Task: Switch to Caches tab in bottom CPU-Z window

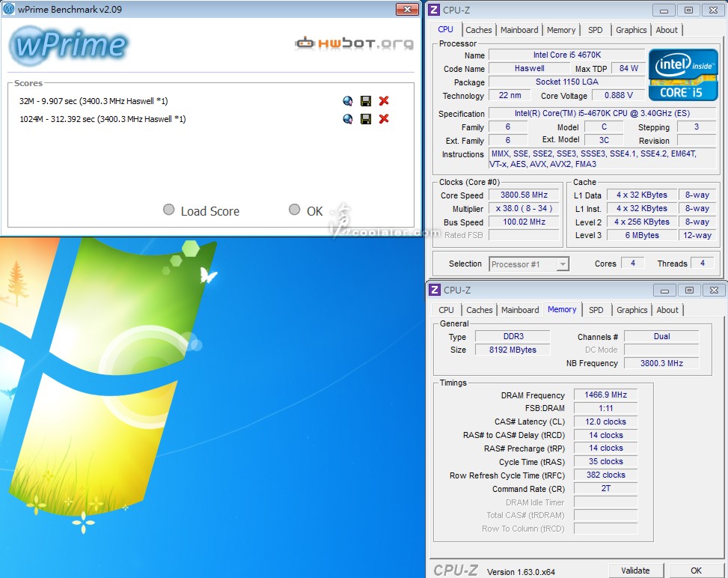Action: (x=479, y=310)
